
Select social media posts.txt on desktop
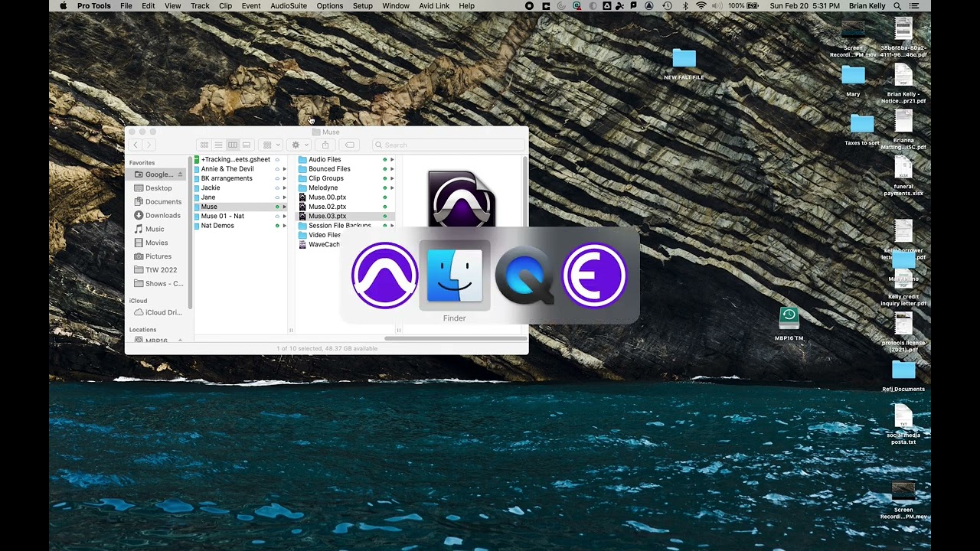(x=903, y=425)
